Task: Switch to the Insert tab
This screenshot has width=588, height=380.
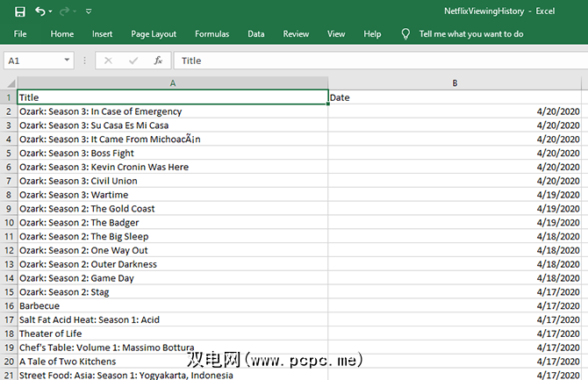Action: point(102,34)
